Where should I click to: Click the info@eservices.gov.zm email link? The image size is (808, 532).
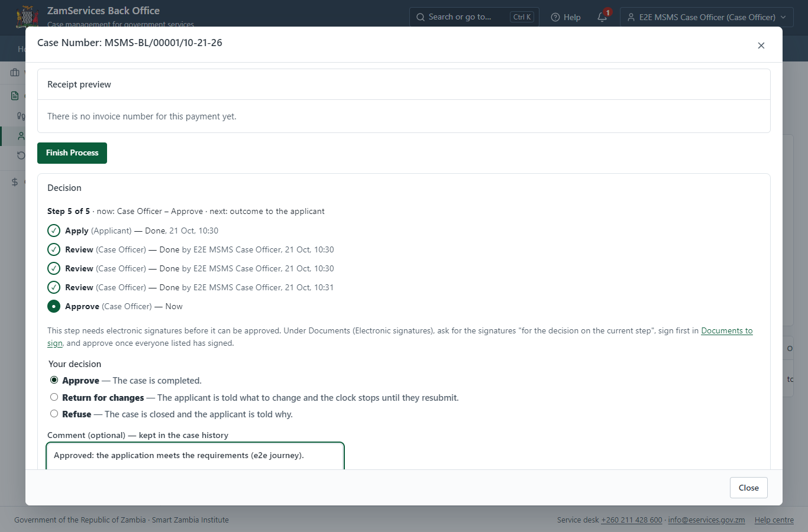706,520
